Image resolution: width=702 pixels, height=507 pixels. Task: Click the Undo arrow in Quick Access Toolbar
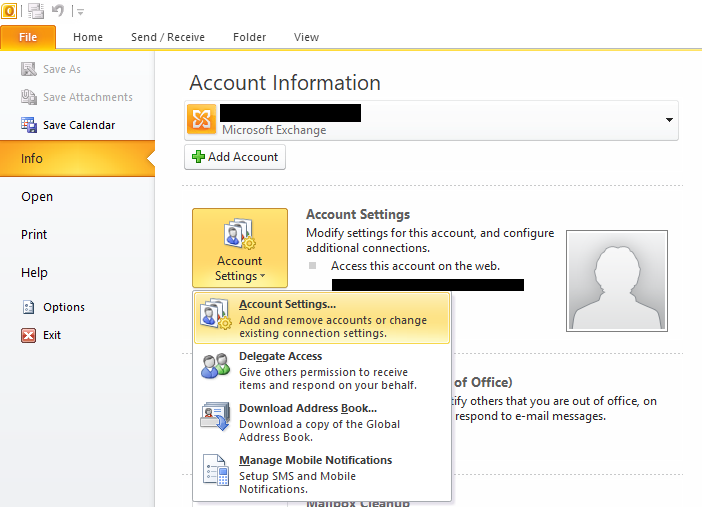tap(59, 11)
